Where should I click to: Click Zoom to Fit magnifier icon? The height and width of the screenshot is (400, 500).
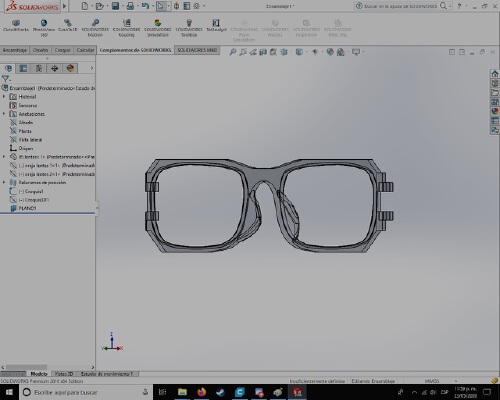[x=233, y=52]
